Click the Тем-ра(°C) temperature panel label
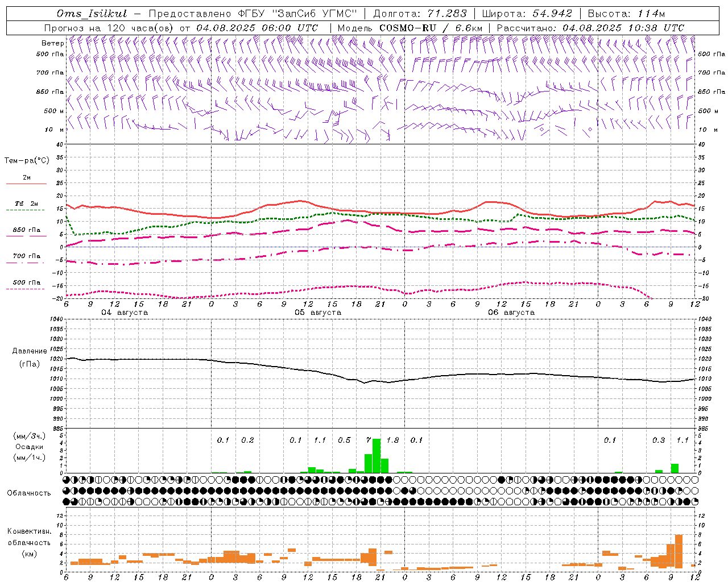This screenshot has width=728, height=582. point(27,161)
